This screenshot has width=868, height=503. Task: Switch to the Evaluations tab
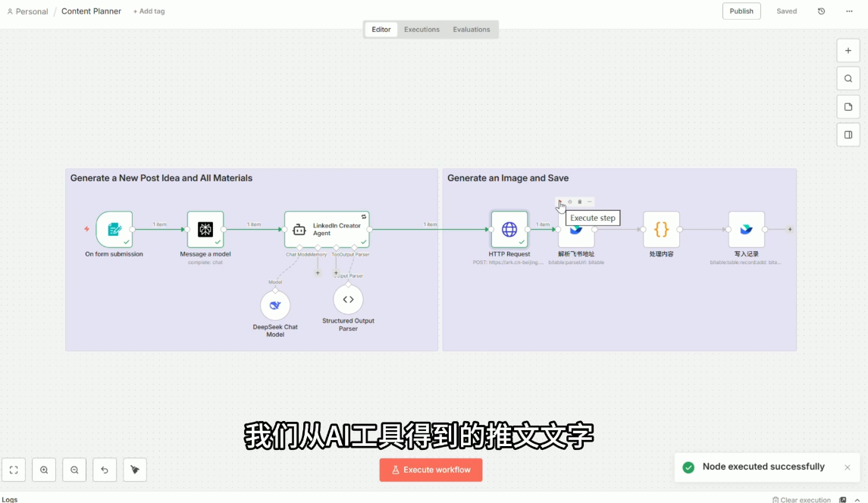tap(472, 30)
